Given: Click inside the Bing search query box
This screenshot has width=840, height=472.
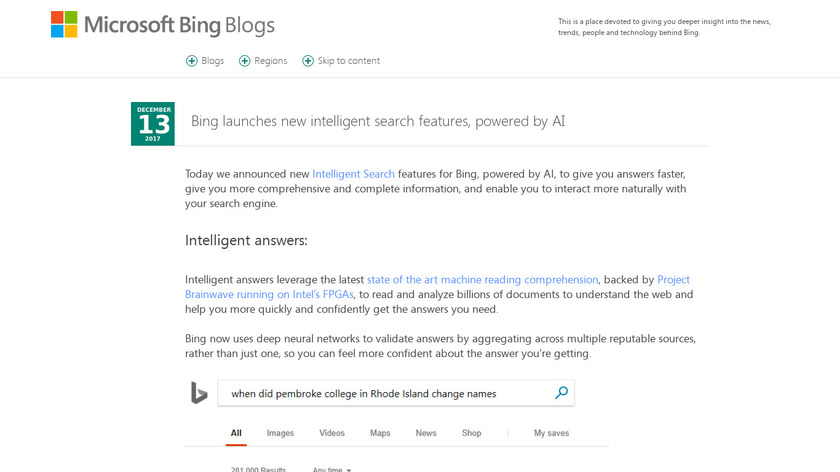Looking at the screenshot, I should tap(385, 393).
